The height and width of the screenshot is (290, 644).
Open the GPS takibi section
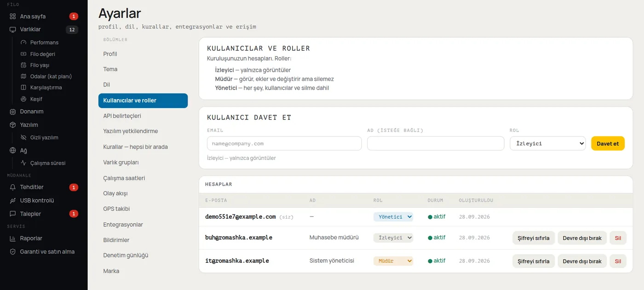point(143,209)
